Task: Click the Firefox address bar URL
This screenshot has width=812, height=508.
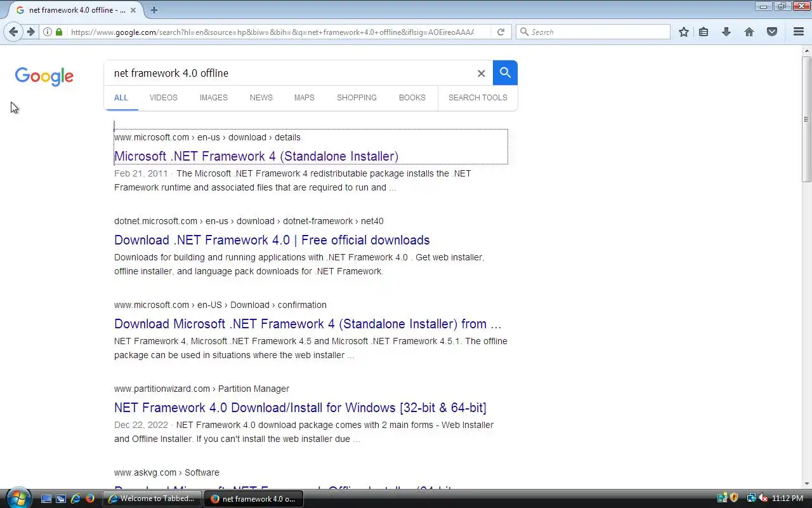Action: (x=273, y=32)
